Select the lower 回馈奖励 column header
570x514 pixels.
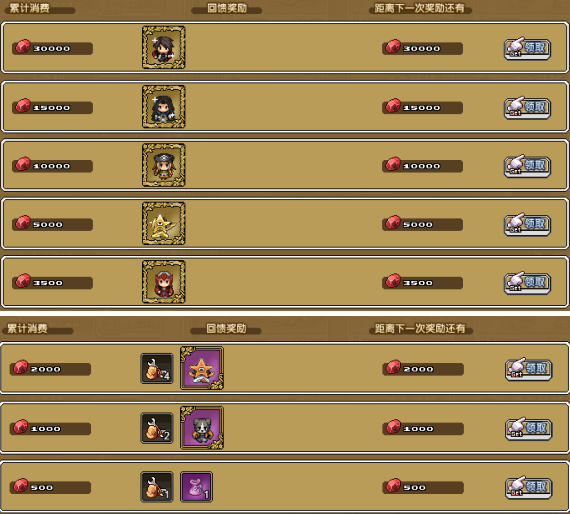[x=226, y=329]
